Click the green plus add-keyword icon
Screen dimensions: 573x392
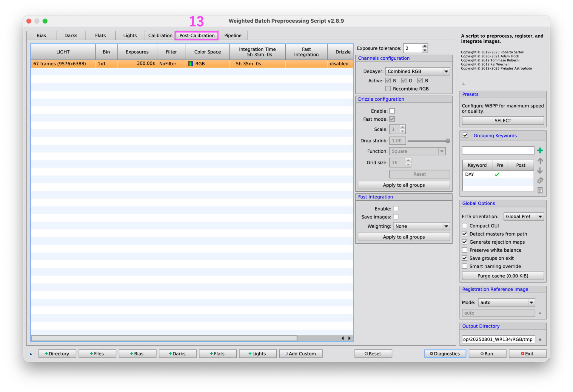tap(540, 150)
